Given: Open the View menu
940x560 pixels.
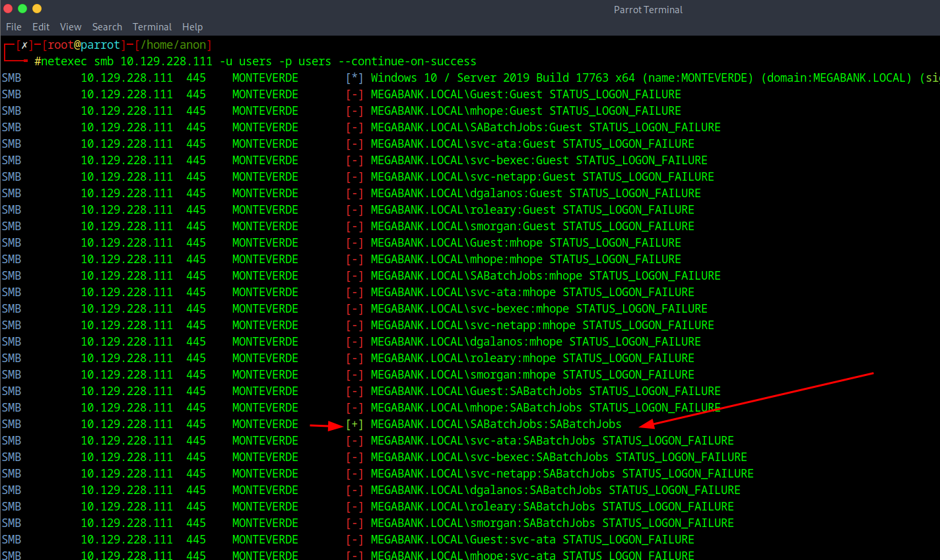Looking at the screenshot, I should 71,27.
